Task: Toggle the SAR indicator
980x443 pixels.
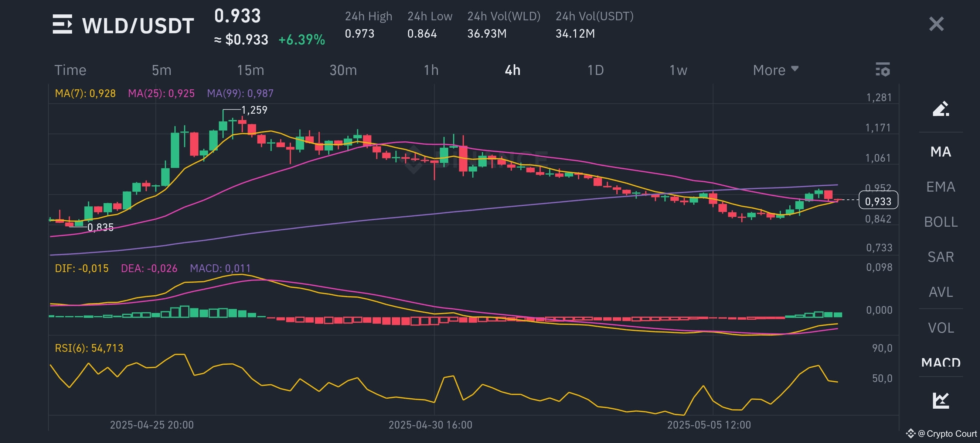Action: point(940,257)
